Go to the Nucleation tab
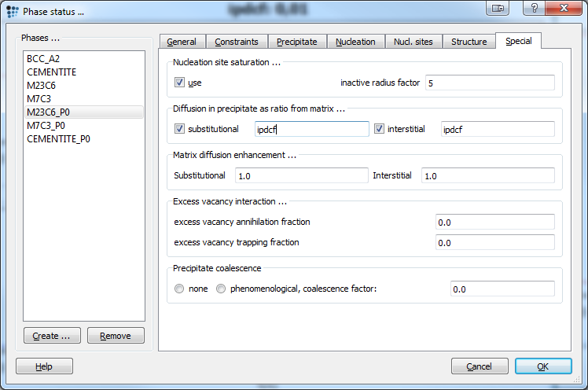588x390 pixels. tap(355, 42)
